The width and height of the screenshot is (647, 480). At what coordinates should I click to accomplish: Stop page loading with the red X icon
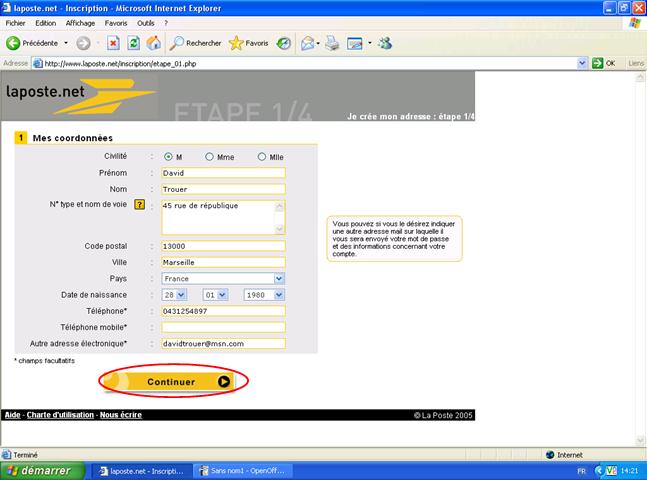click(x=113, y=43)
